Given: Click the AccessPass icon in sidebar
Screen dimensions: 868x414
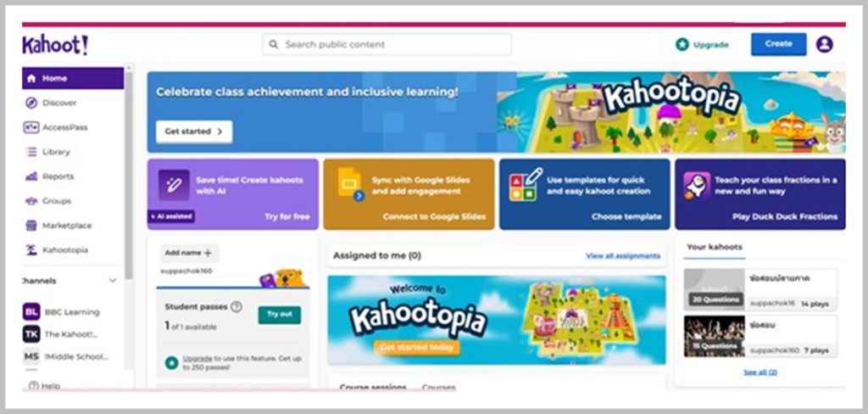Looking at the screenshot, I should pos(31,127).
